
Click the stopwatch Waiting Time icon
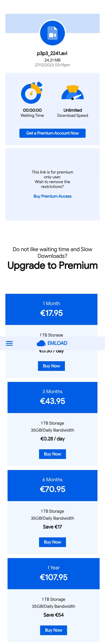click(x=32, y=92)
